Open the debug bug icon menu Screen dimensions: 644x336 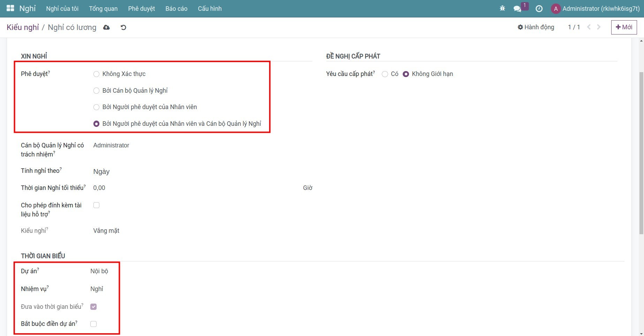(x=502, y=8)
